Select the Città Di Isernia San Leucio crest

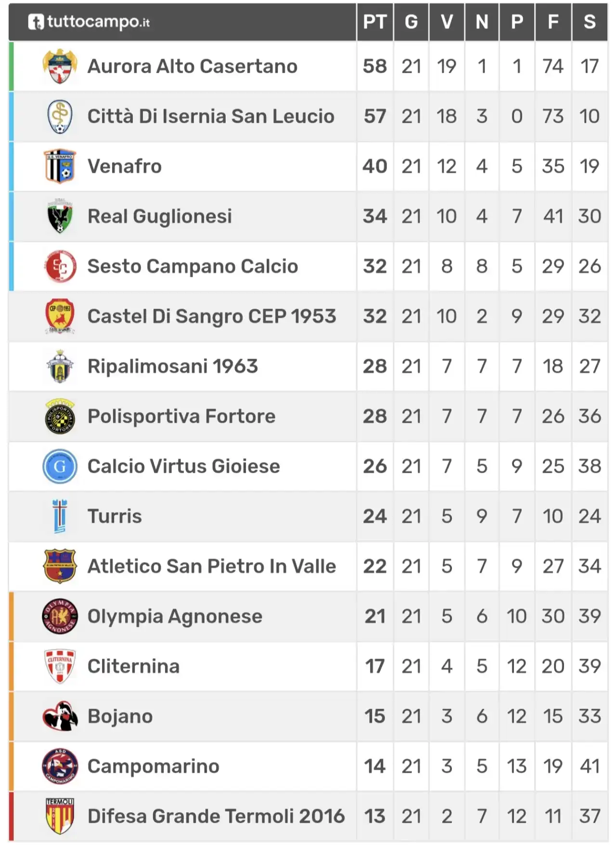(x=60, y=116)
